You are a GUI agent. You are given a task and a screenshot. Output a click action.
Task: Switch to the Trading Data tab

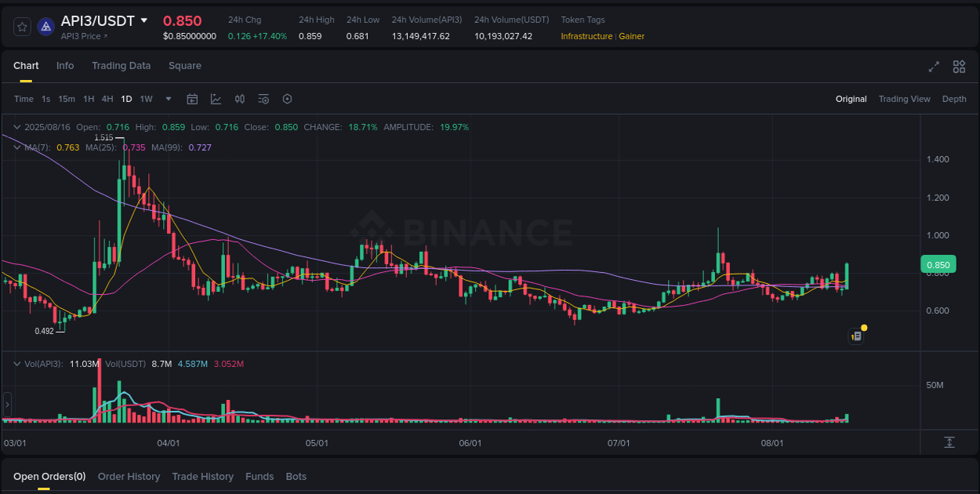tap(121, 66)
